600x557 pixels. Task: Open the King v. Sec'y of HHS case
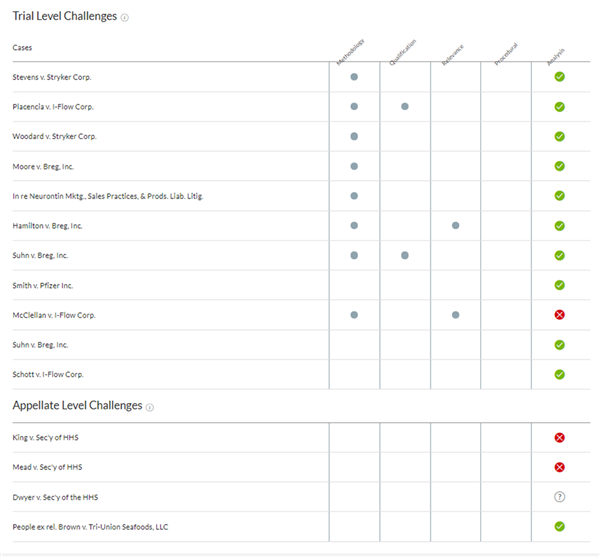pyautogui.click(x=46, y=438)
